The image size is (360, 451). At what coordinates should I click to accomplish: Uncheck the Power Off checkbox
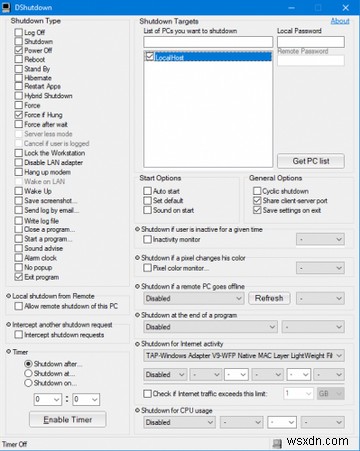click(19, 50)
